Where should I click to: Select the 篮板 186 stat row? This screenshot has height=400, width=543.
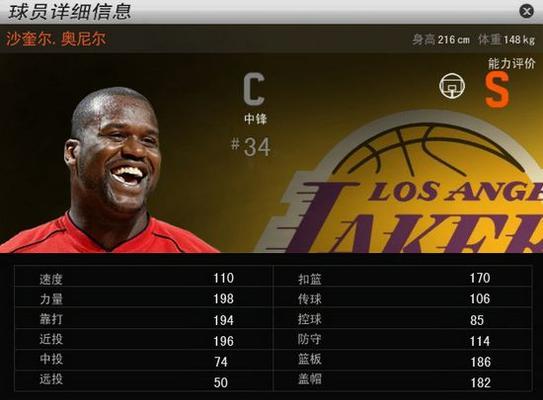(x=402, y=360)
